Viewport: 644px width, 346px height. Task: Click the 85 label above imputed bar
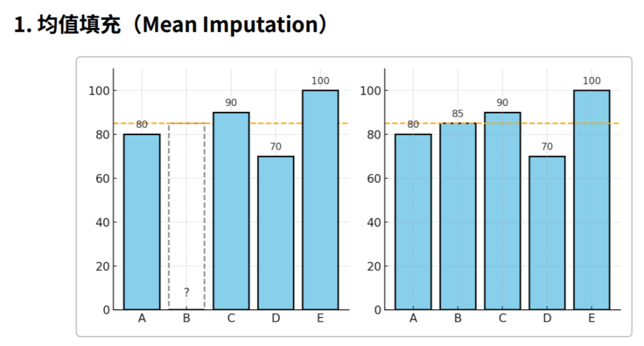click(457, 114)
